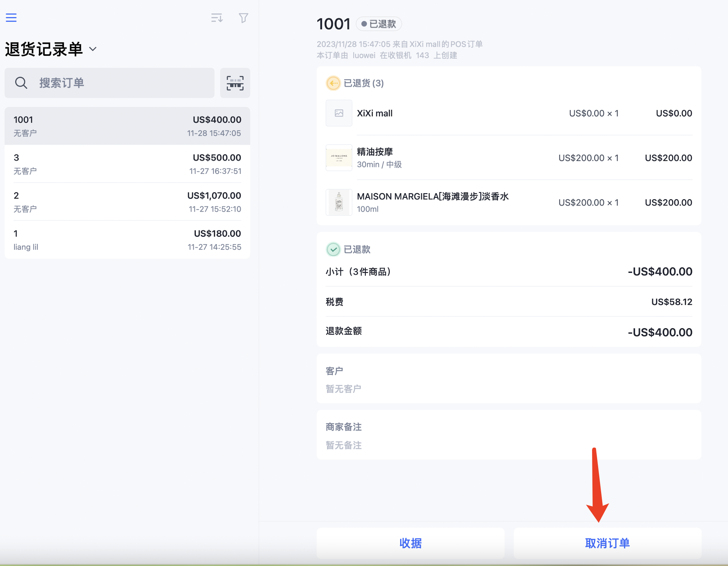Click the 退款金额 label

[x=344, y=331]
